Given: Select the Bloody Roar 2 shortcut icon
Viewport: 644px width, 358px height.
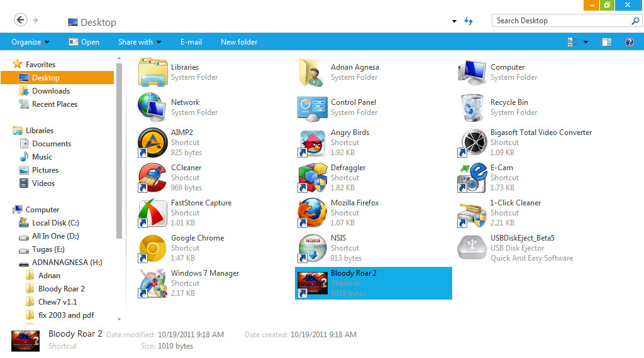Looking at the screenshot, I should pos(312,283).
